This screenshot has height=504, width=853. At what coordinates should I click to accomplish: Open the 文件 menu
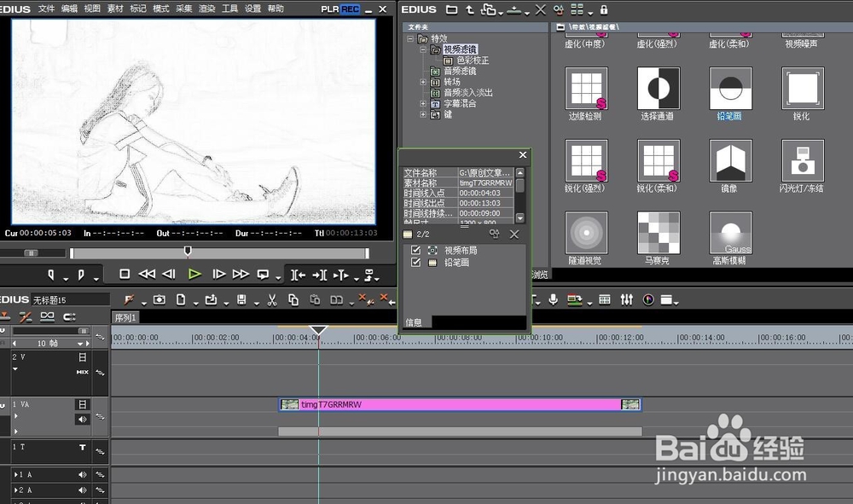pos(46,9)
